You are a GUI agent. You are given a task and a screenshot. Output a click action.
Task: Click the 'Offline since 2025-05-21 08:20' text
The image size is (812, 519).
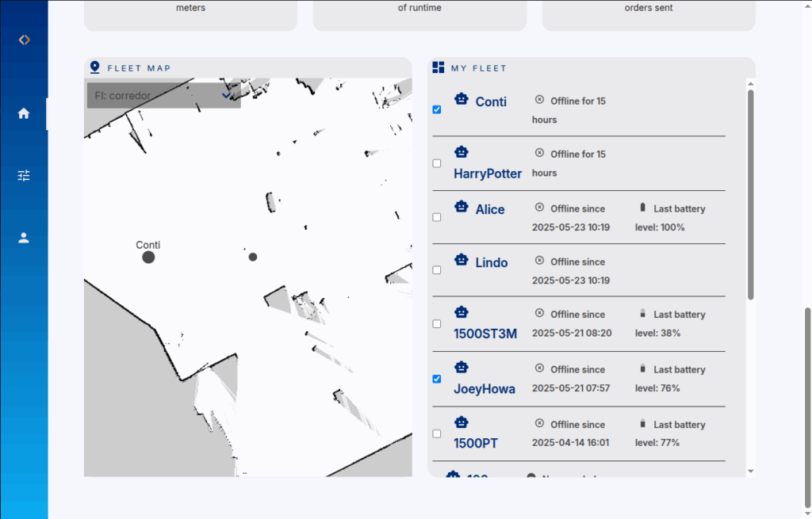pos(572,324)
